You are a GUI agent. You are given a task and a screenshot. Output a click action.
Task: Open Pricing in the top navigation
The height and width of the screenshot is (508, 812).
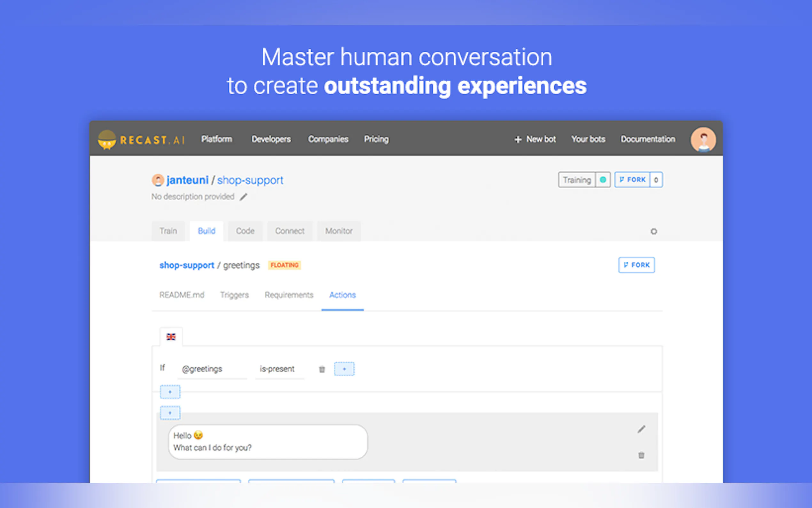tap(376, 139)
